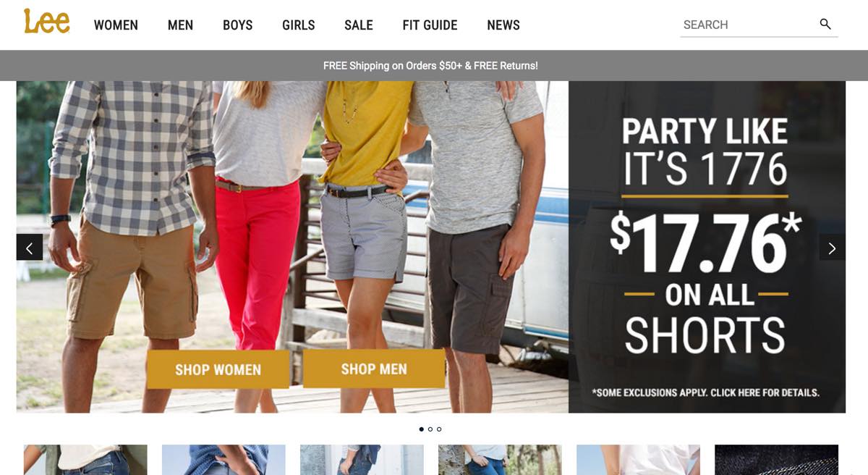
Task: Select the second carousel dot
Action: click(430, 429)
